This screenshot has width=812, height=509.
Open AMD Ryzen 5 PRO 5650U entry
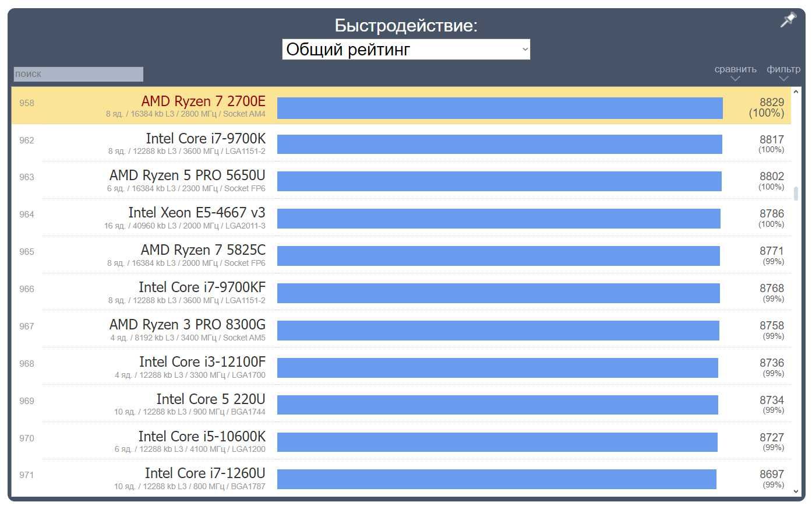click(x=188, y=175)
